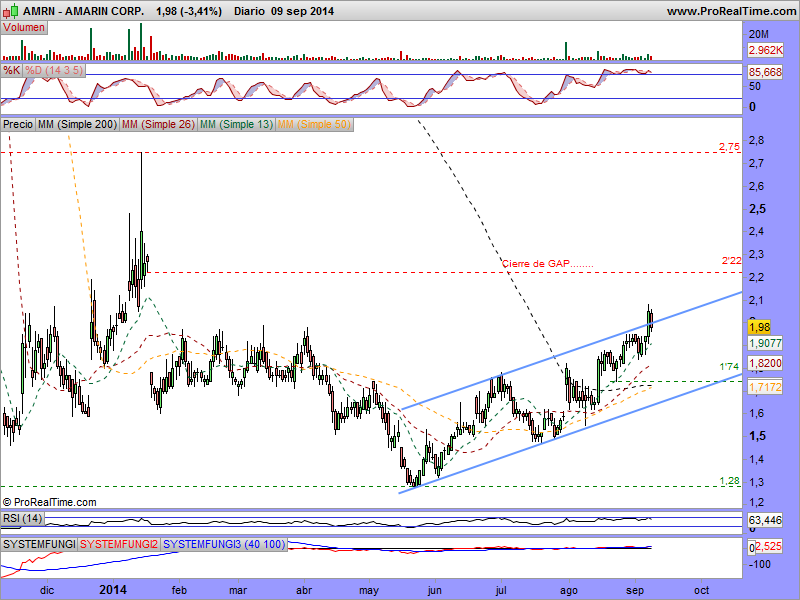Click the -100 axis label in SYSTEMFUNGI panel

(760, 564)
